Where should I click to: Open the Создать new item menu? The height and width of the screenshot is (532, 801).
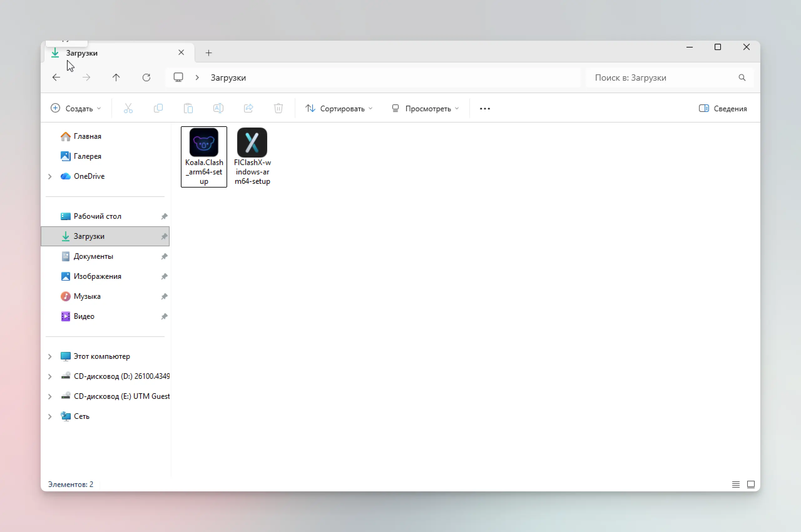[x=76, y=108]
